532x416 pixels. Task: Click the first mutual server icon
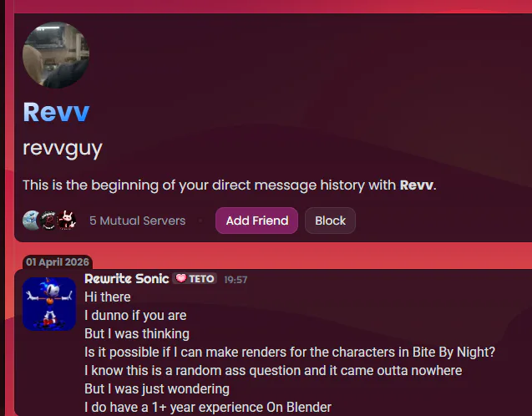pyautogui.click(x=31, y=221)
